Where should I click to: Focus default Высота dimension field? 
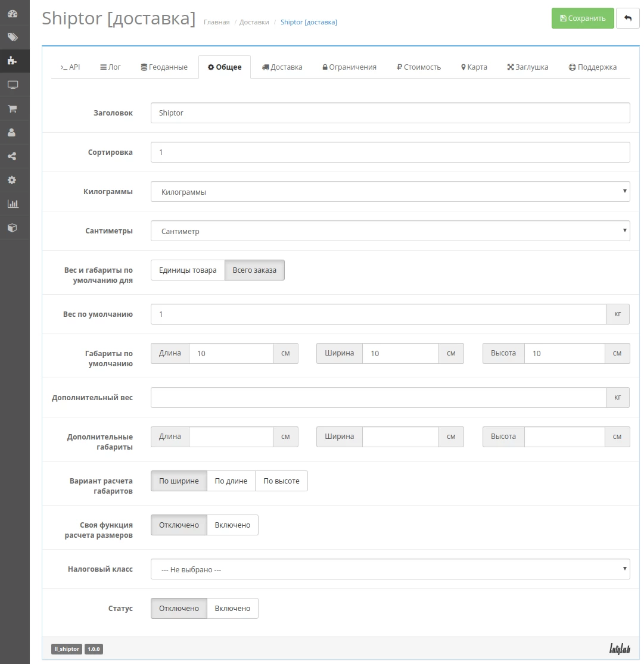coord(564,354)
